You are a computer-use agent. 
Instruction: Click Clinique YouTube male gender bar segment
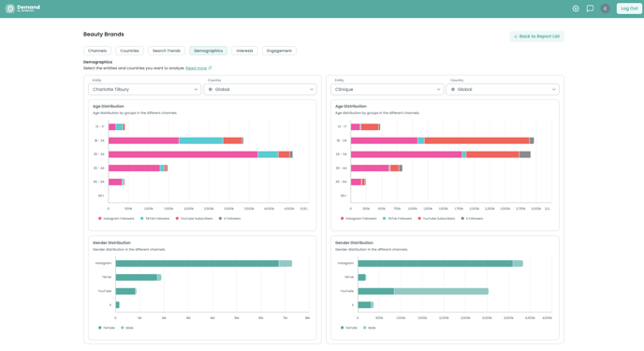pos(441,291)
